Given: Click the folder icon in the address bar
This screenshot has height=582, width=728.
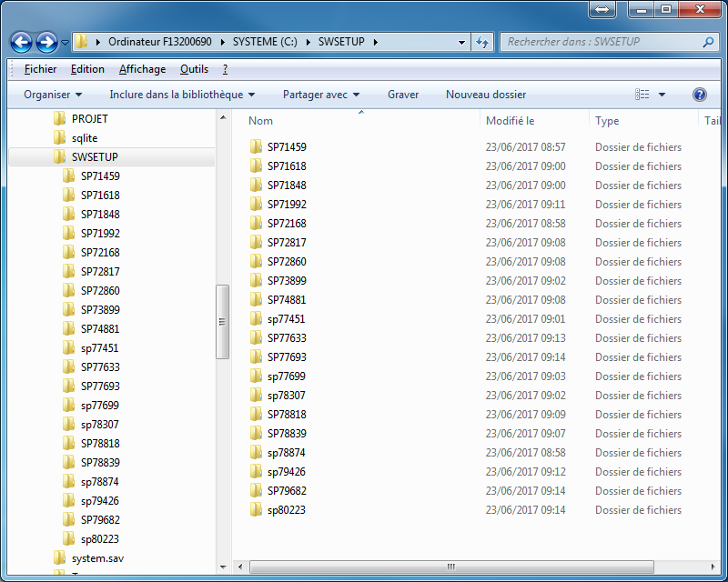Looking at the screenshot, I should coord(81,41).
